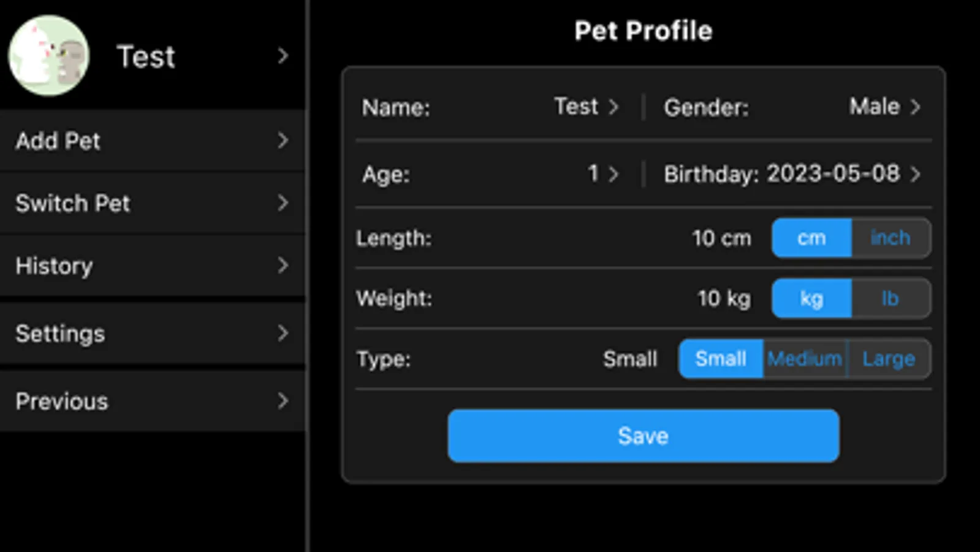Image resolution: width=980 pixels, height=552 pixels.
Task: Set the pet type to Large
Action: coord(889,359)
